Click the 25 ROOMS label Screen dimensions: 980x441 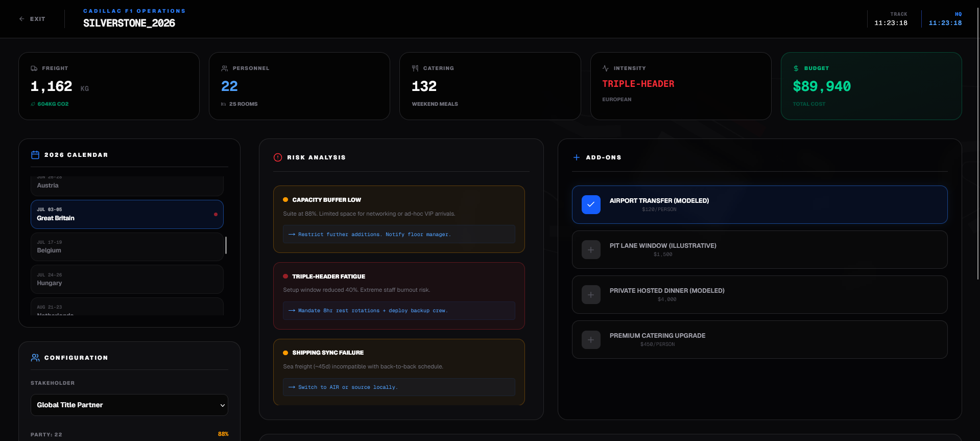click(244, 104)
